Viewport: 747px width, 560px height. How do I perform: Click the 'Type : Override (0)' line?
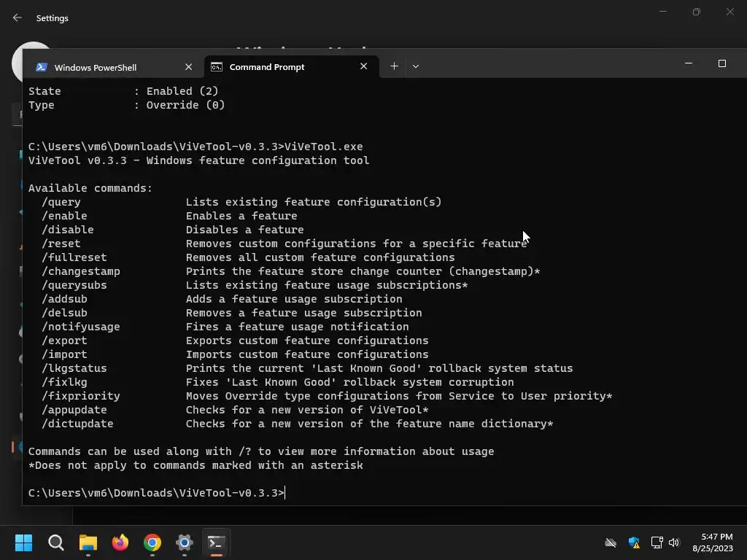pyautogui.click(x=126, y=105)
